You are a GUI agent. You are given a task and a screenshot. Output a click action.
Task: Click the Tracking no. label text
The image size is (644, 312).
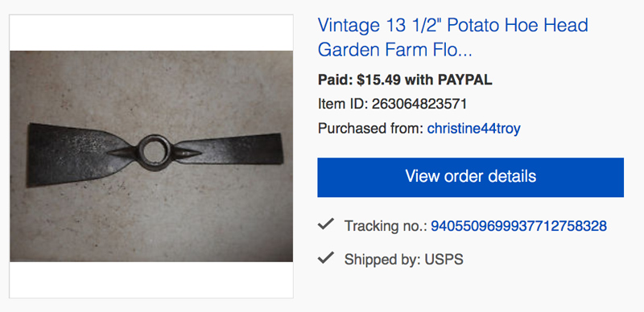[386, 226]
